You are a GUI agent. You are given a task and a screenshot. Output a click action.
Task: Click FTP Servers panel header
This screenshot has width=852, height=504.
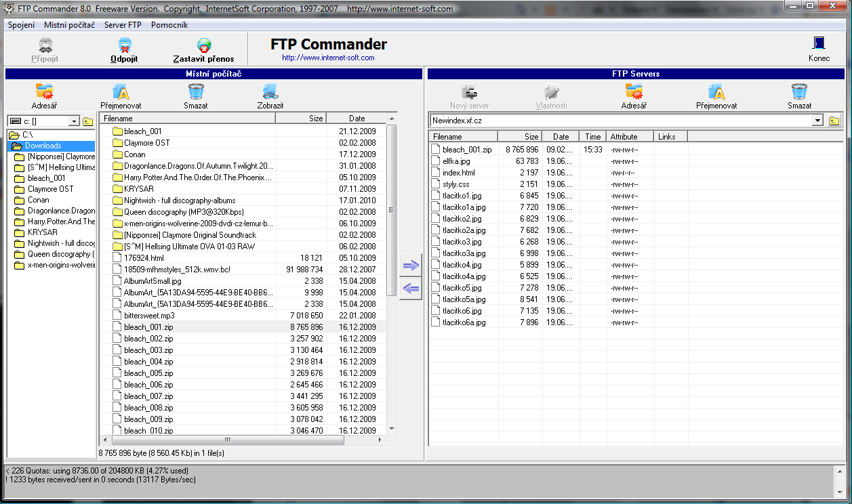click(x=636, y=74)
